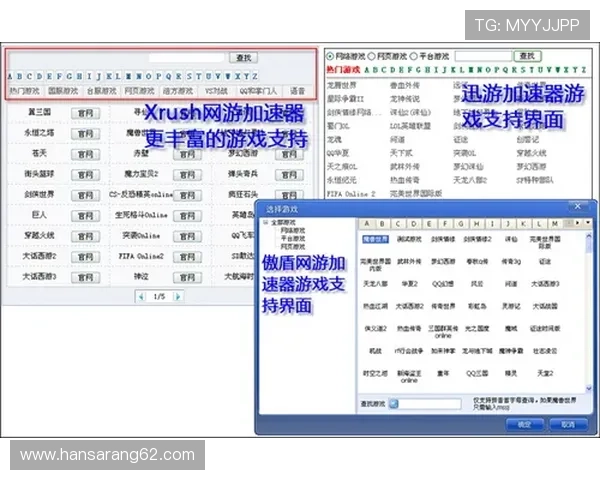Image resolution: width=600 pixels, height=480 pixels.
Task: Click 1/5 page indicator in Xrush panel
Action: (159, 297)
